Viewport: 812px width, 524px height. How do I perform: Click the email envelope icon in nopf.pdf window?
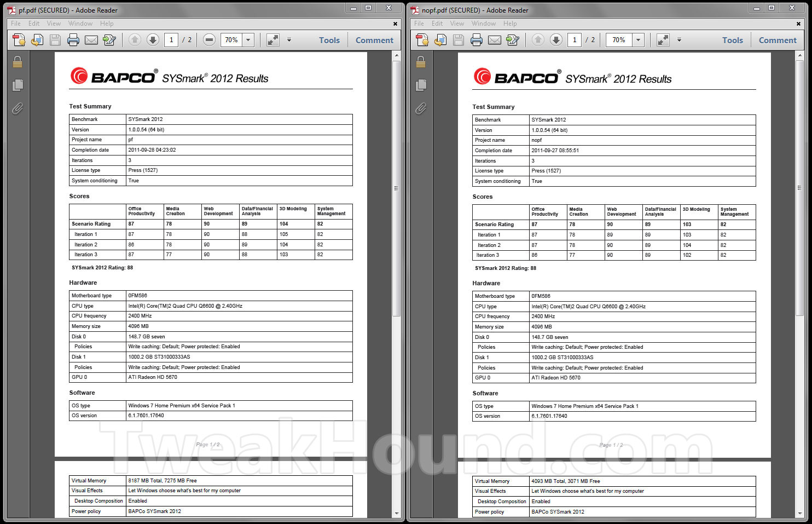tap(495, 40)
